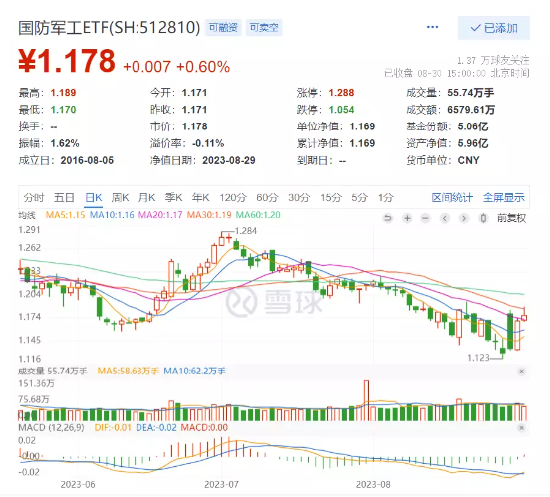Viewport: 550px width, 497px height.
Task: Click the volume MA5:58.63万手 label
Action: (x=128, y=371)
